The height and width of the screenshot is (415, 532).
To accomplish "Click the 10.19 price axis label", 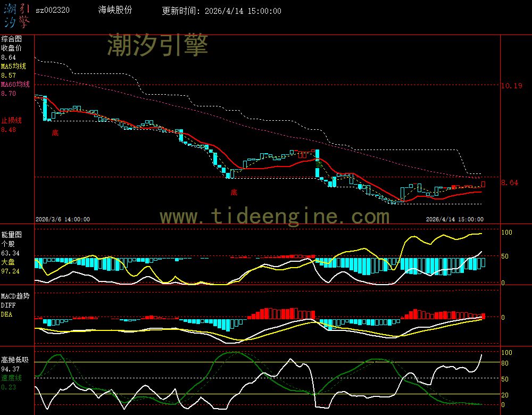I will 511,86.
